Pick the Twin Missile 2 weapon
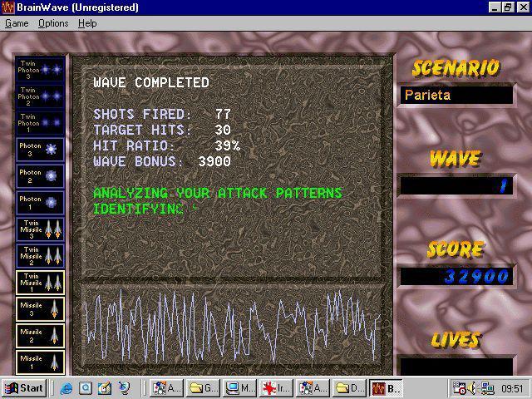This screenshot has width=532, height=399. click(40, 256)
